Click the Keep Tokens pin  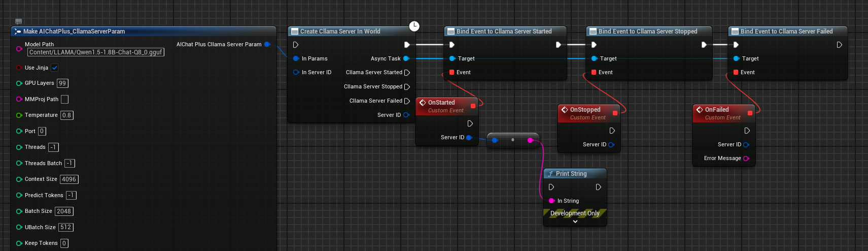click(x=19, y=243)
